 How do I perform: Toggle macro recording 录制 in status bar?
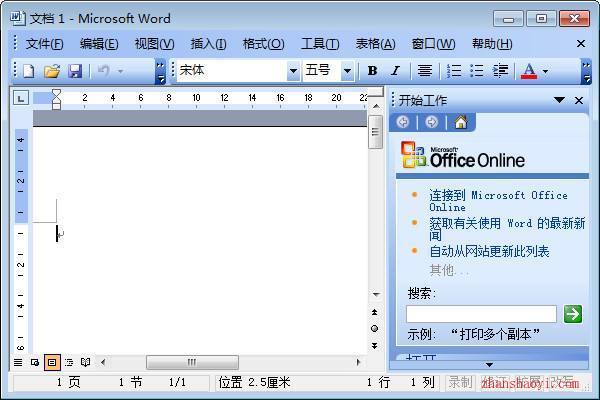[461, 382]
